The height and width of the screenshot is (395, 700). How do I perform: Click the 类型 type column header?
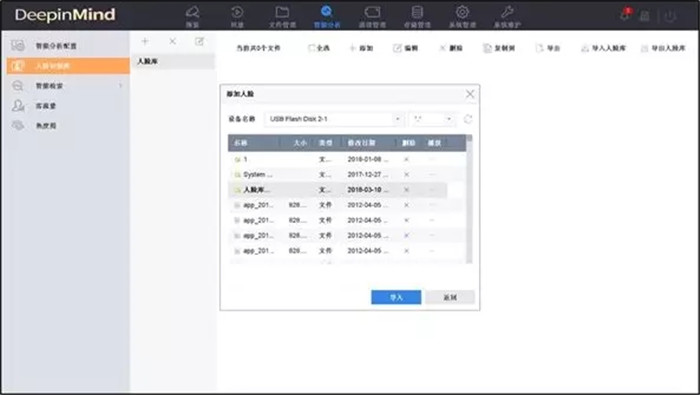[x=325, y=143]
